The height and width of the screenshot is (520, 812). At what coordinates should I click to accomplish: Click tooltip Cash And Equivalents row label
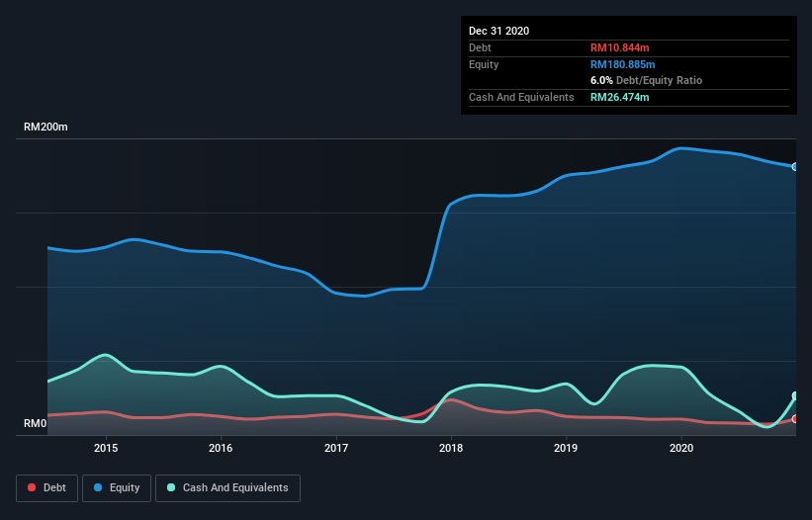point(521,97)
